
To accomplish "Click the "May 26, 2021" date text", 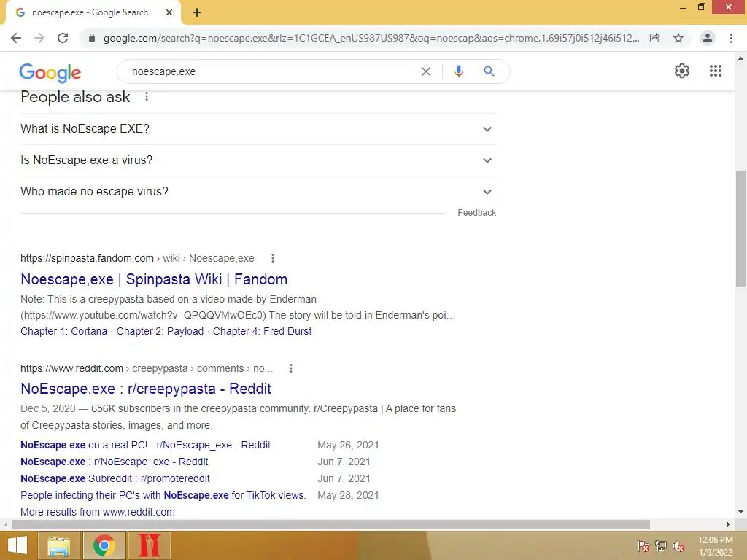I will tap(348, 446).
